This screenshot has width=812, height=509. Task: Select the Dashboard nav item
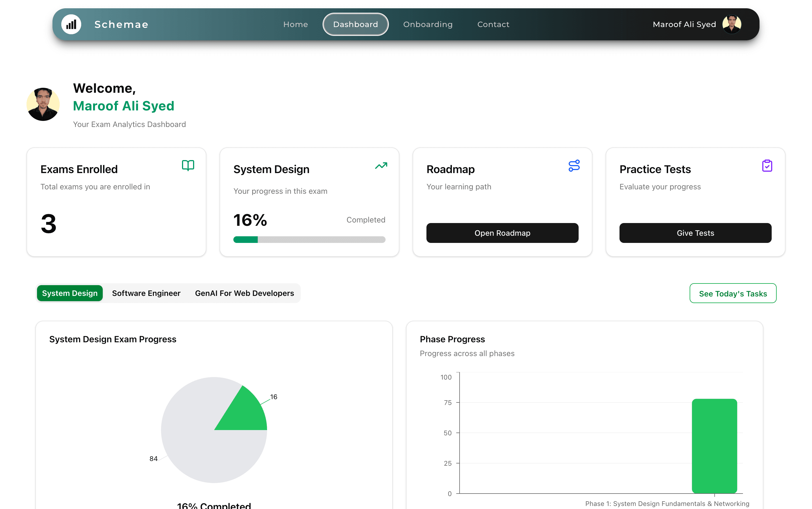click(355, 24)
